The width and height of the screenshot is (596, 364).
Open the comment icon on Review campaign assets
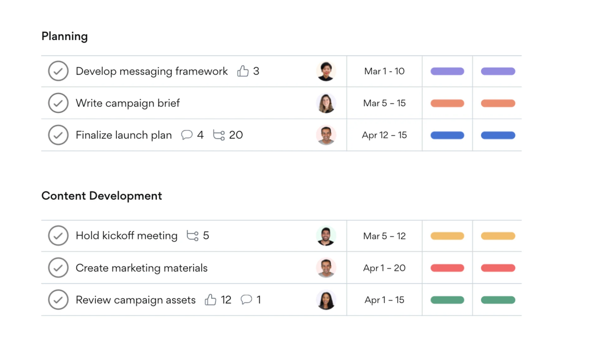[246, 300]
